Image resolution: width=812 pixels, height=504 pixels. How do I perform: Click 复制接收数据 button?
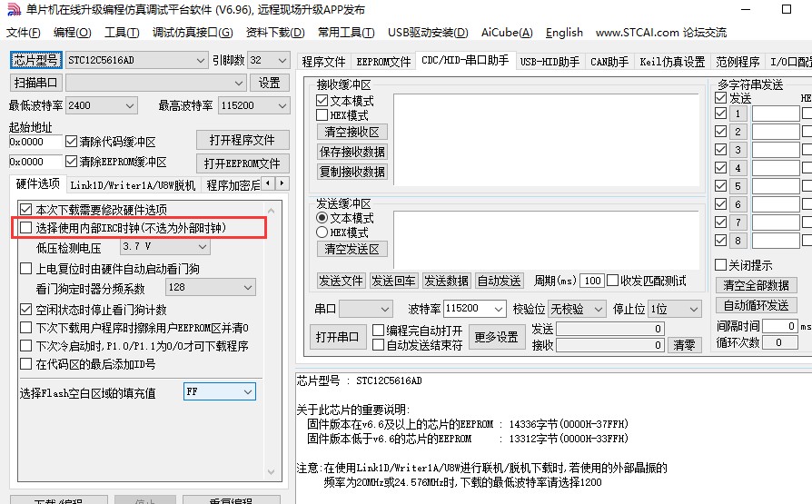click(x=352, y=172)
